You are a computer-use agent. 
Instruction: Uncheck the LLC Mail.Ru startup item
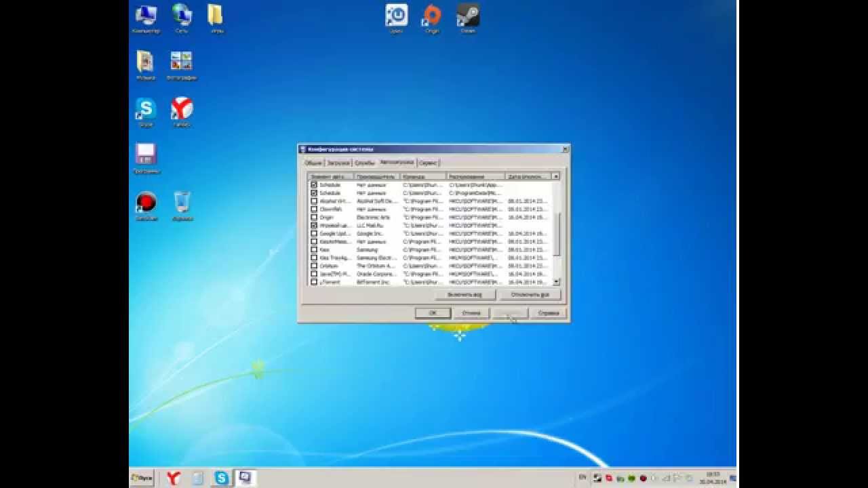coord(314,226)
